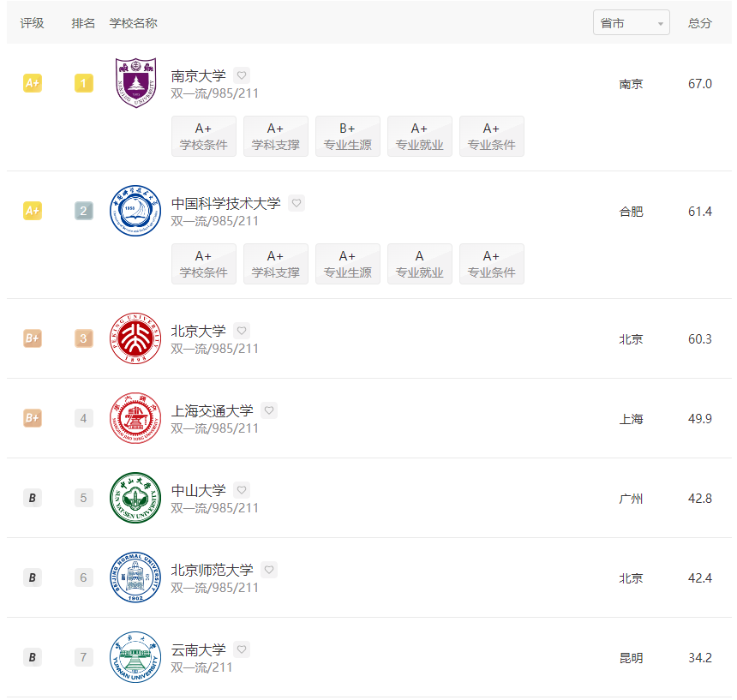Select the B+ 专业生源 tile under 南京大学
This screenshot has height=700, width=737.
[348, 136]
